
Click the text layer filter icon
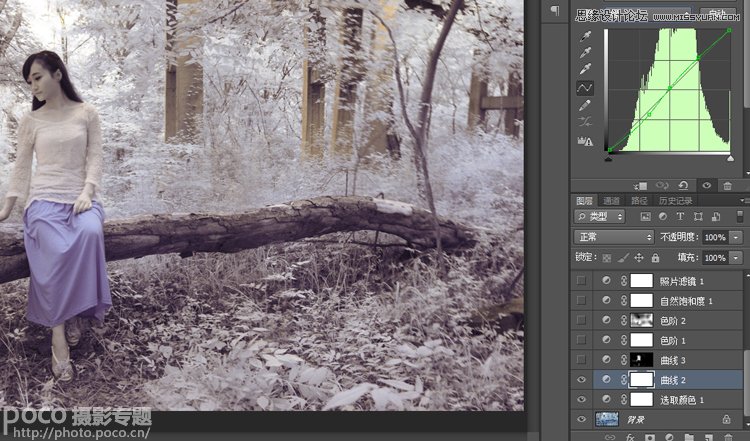682,217
